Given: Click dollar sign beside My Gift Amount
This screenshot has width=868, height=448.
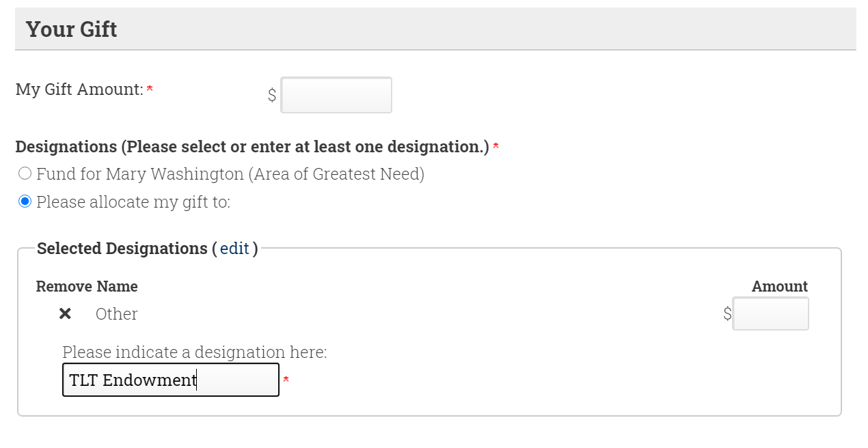Looking at the screenshot, I should 272,96.
